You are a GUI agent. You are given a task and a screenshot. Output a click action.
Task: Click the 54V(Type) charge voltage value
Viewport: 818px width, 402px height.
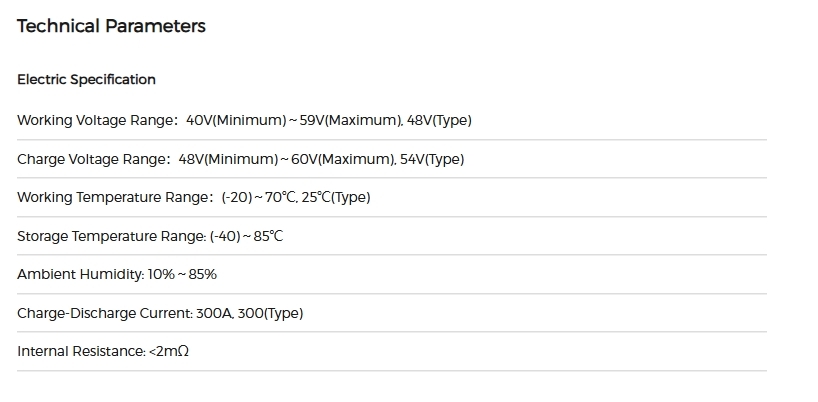pyautogui.click(x=432, y=159)
